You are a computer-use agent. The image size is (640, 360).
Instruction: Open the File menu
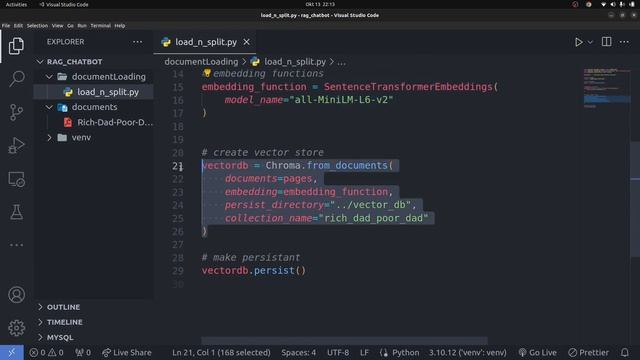coord(6,25)
